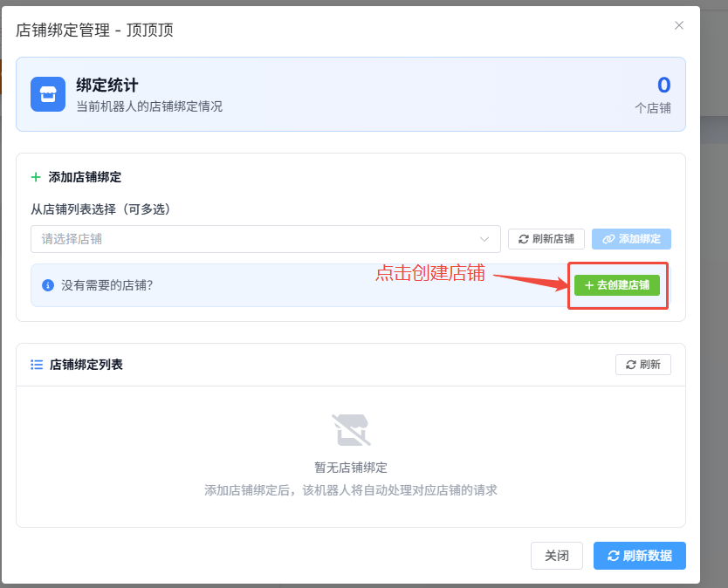The image size is (728, 588).
Task: Open the 请选择店铺 multi-select field
Action: [253, 239]
